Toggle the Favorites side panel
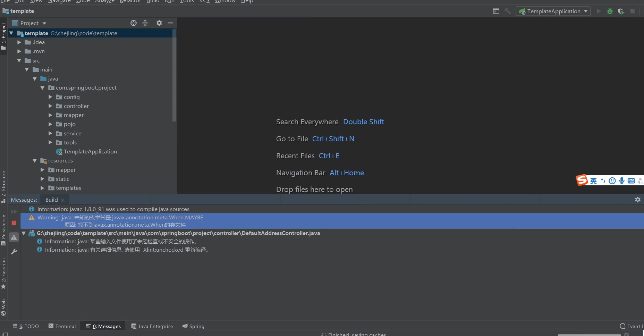 [x=3, y=273]
